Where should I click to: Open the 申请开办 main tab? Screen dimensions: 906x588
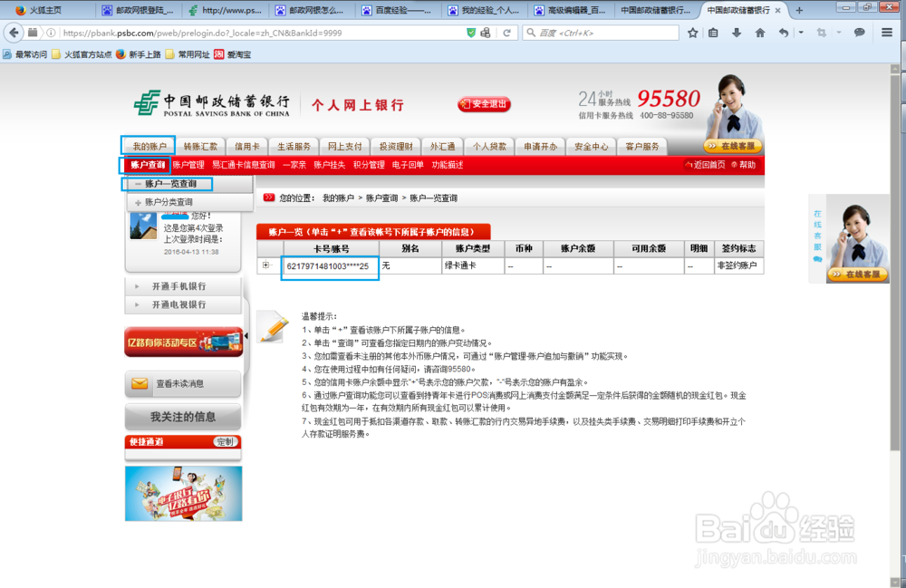[x=540, y=146]
